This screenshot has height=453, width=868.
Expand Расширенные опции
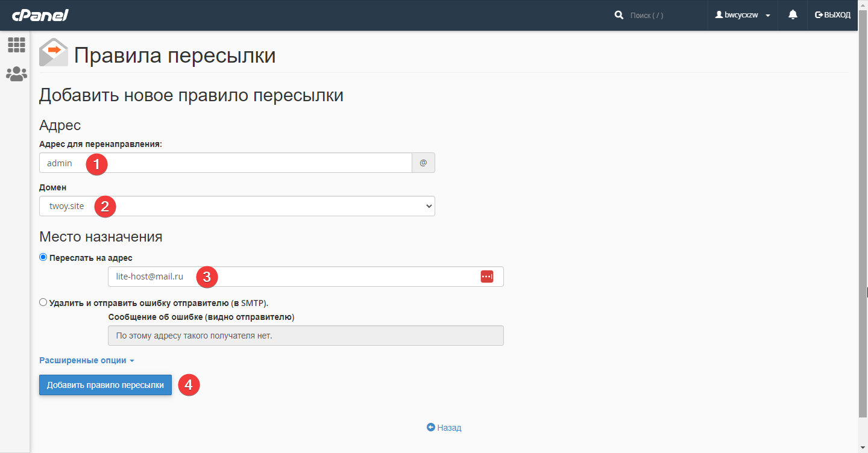(x=86, y=360)
